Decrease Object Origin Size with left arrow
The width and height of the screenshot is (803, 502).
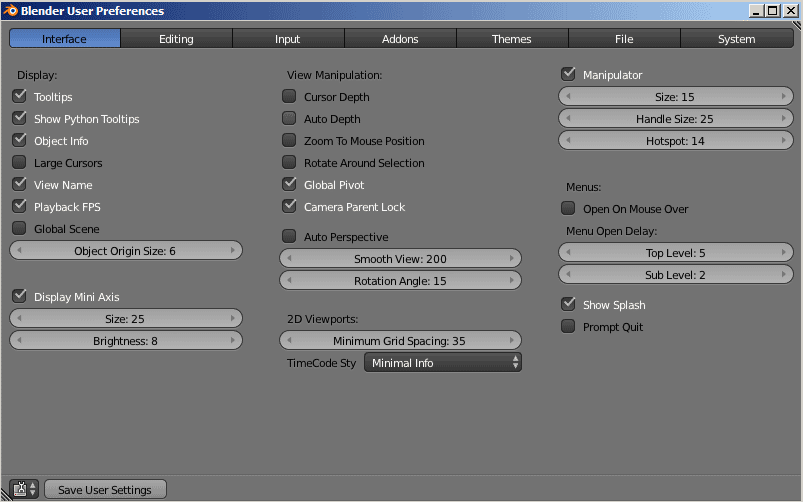pos(19,250)
